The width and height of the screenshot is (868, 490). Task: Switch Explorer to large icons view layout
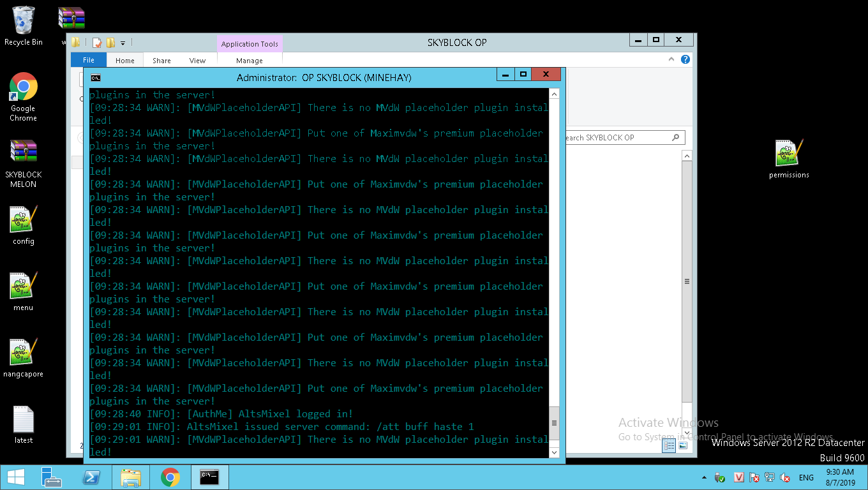tap(683, 445)
